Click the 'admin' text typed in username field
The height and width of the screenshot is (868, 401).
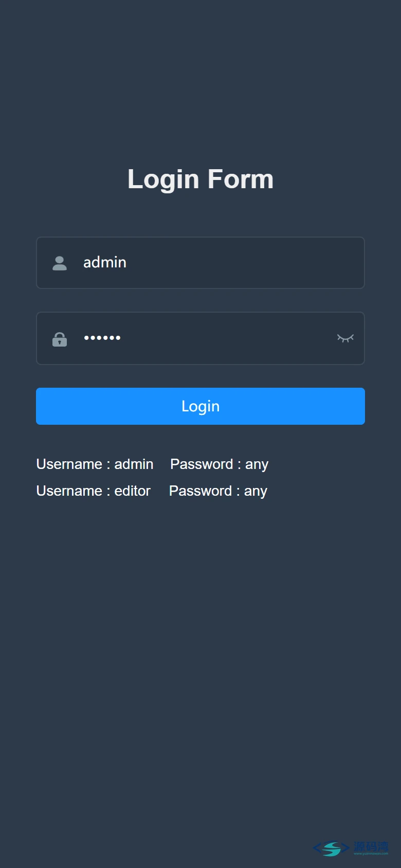click(x=105, y=262)
